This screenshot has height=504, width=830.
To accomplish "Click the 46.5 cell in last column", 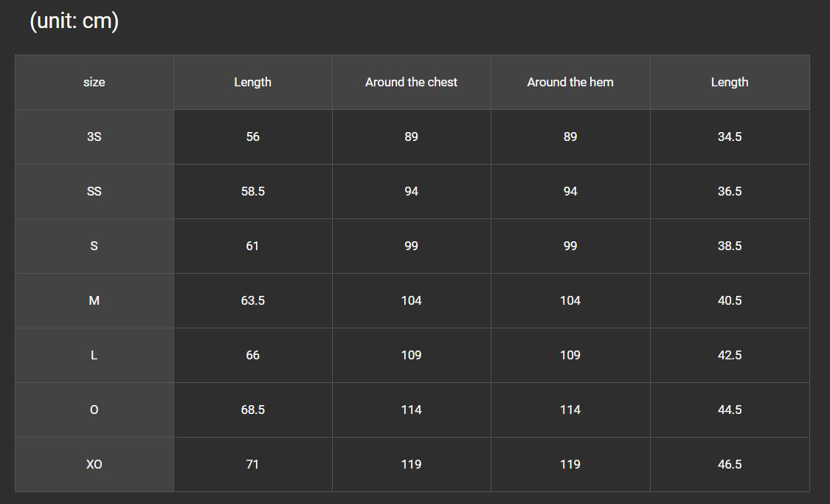I will pos(730,464).
